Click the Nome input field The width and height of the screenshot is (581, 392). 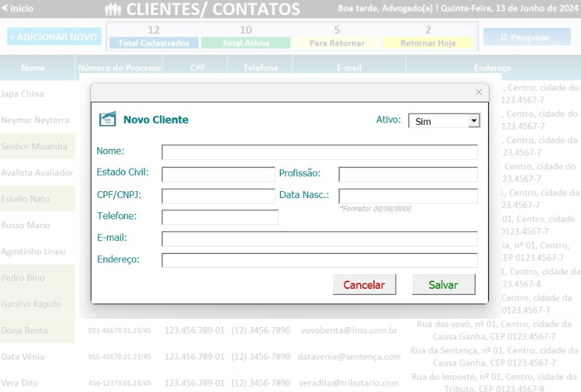pos(319,152)
